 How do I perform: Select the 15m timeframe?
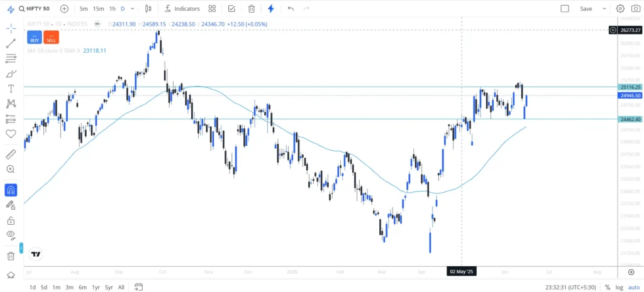(x=98, y=9)
